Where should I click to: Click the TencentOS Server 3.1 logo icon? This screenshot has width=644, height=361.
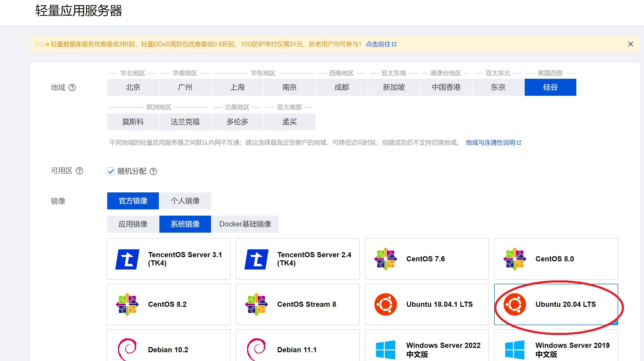point(127,259)
